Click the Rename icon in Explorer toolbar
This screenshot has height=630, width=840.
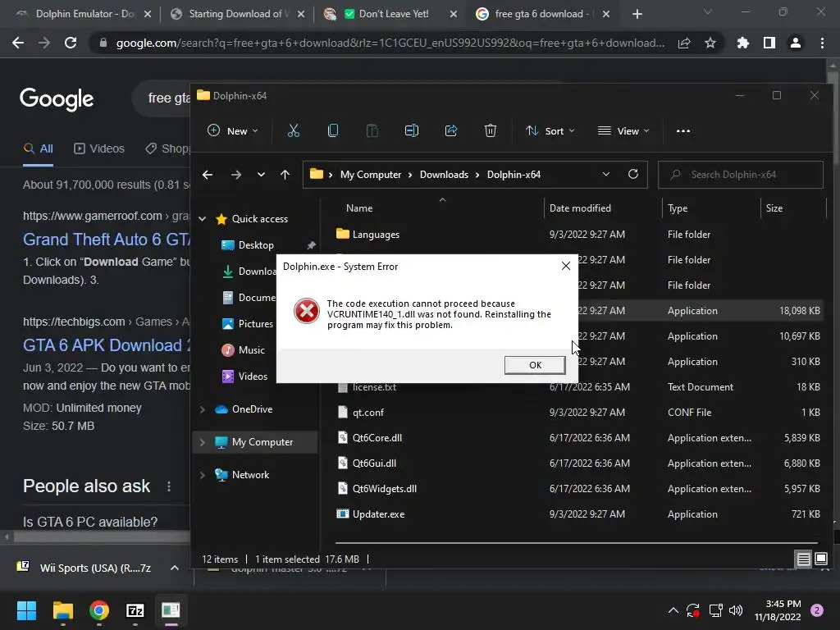412,130
